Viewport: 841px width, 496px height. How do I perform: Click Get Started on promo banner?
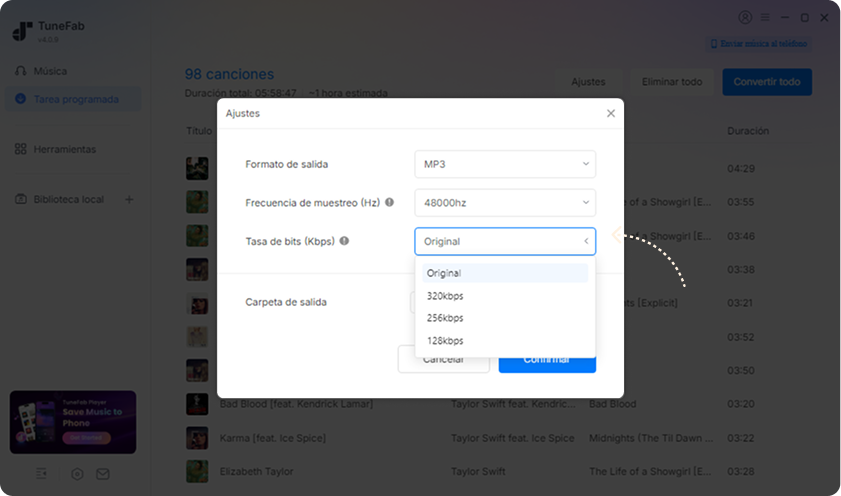point(86,438)
